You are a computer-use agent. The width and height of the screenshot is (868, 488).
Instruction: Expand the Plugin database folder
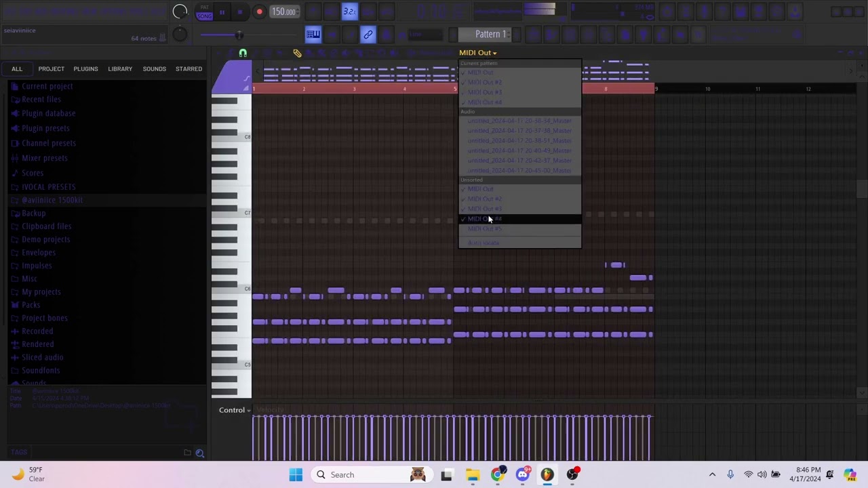point(48,113)
